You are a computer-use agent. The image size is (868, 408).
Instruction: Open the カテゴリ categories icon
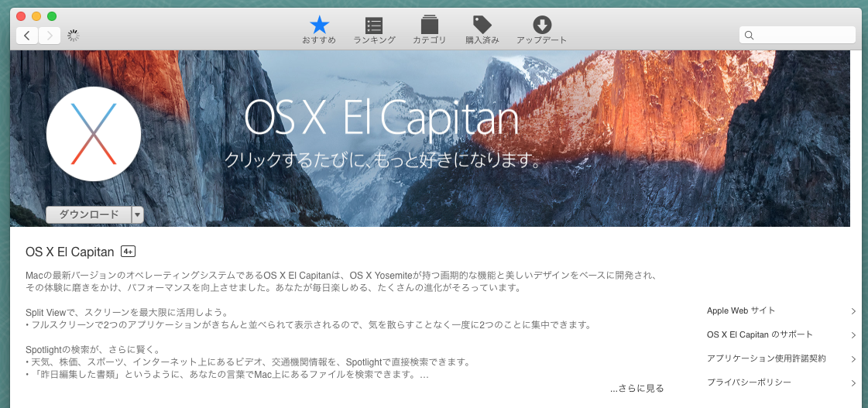(x=429, y=30)
